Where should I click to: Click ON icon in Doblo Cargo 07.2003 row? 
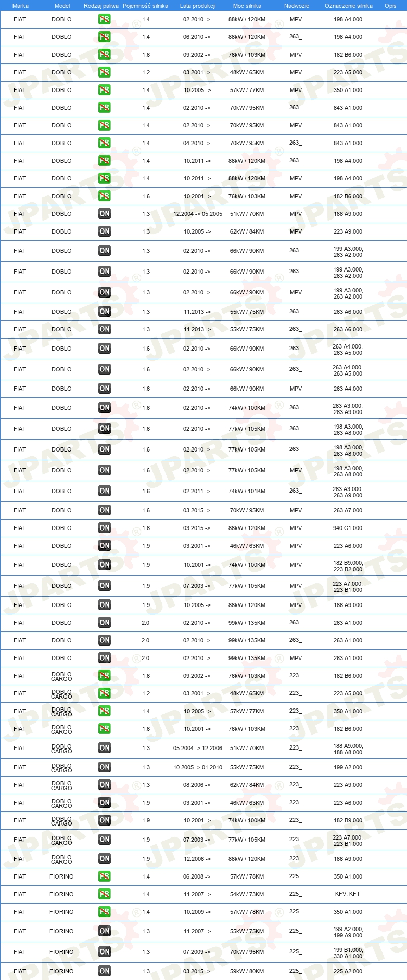coord(105,840)
